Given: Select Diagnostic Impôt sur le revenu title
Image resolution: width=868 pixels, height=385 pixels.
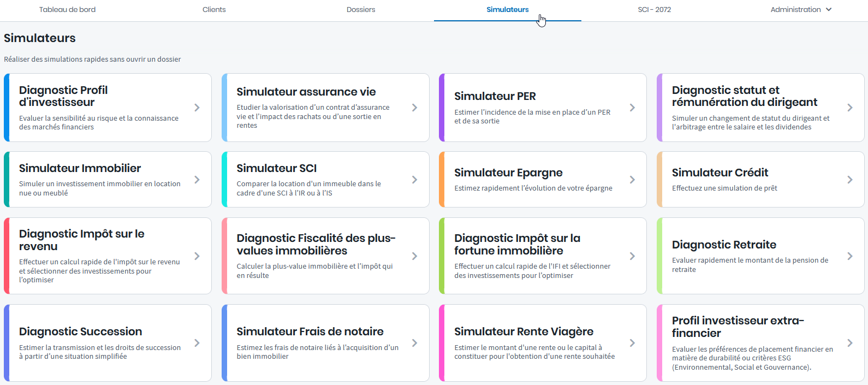Looking at the screenshot, I should click(81, 240).
